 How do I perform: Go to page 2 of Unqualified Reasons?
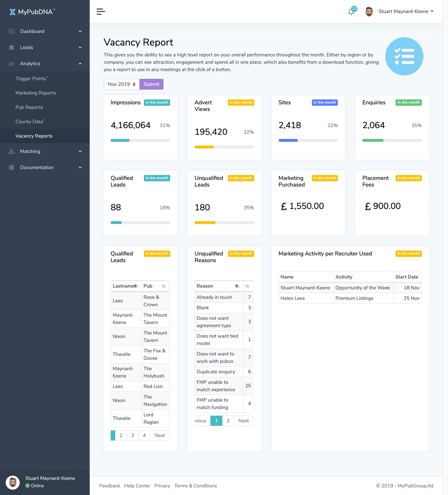pos(228,420)
